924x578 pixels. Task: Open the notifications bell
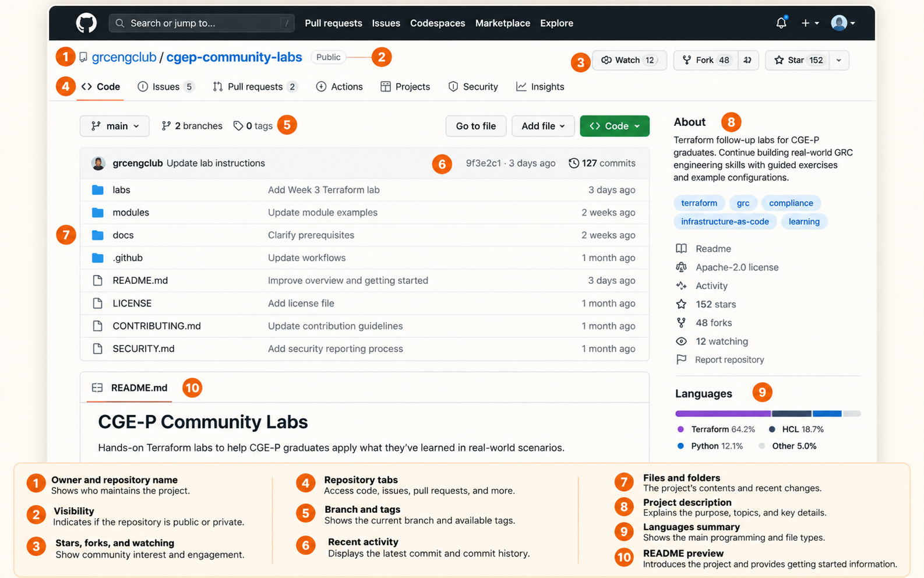point(781,23)
